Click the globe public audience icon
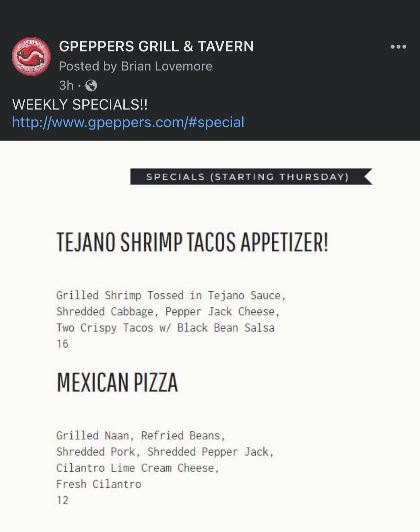Image resolution: width=420 pixels, height=532 pixels. click(x=91, y=86)
